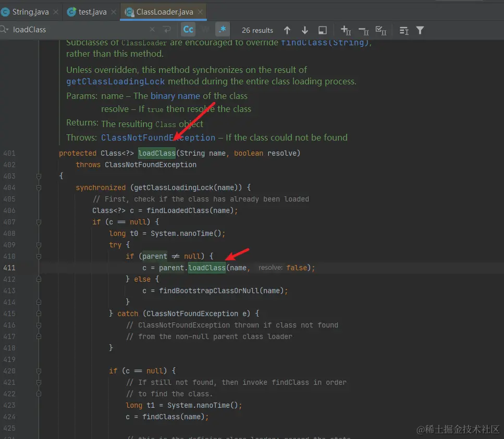Viewport: 504px width, 439px height.
Task: Open search filter options funnel icon
Action: pyautogui.click(x=420, y=30)
